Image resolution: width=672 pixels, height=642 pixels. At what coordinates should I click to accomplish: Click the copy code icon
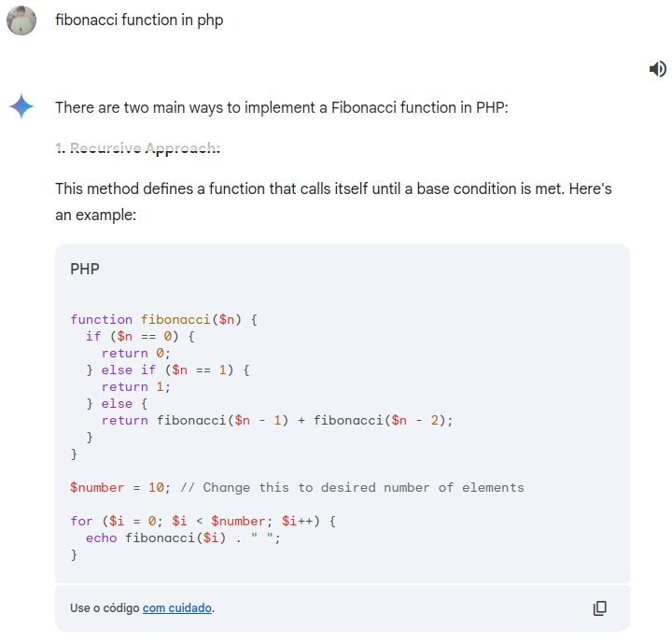[x=599, y=607]
